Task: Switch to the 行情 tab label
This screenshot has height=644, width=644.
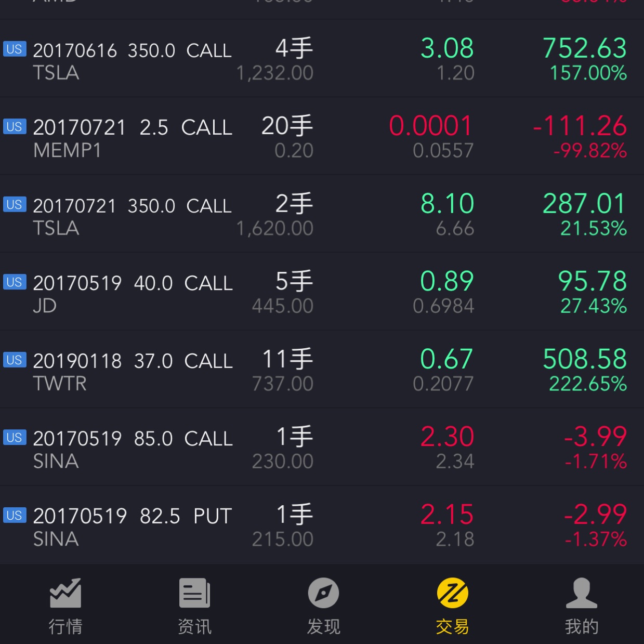Action: click(x=65, y=626)
